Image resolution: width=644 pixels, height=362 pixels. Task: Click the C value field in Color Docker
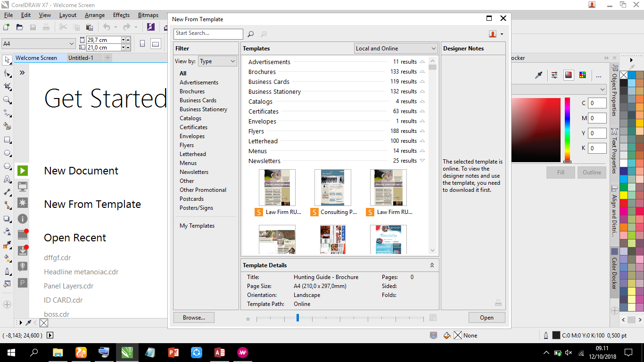pyautogui.click(x=597, y=103)
